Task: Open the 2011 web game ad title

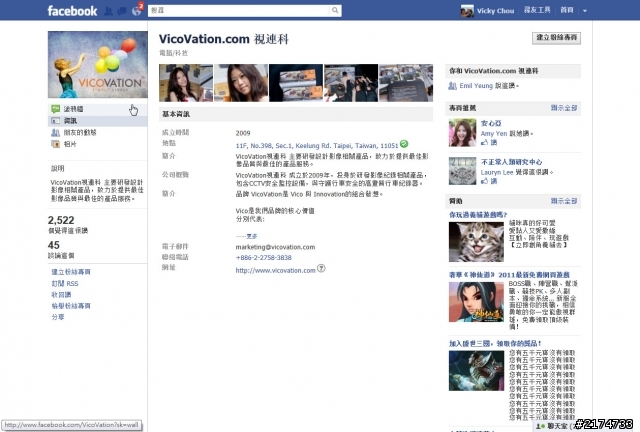Action: tap(509, 275)
